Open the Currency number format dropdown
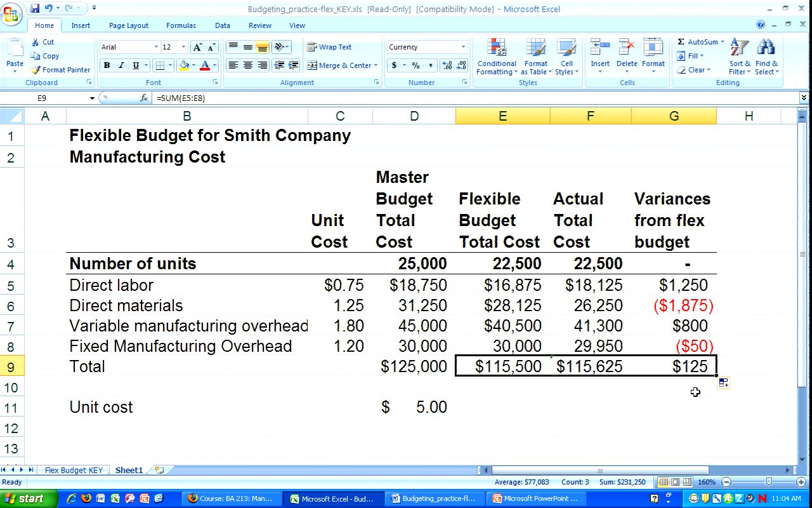This screenshot has width=812, height=508. pyautogui.click(x=463, y=47)
